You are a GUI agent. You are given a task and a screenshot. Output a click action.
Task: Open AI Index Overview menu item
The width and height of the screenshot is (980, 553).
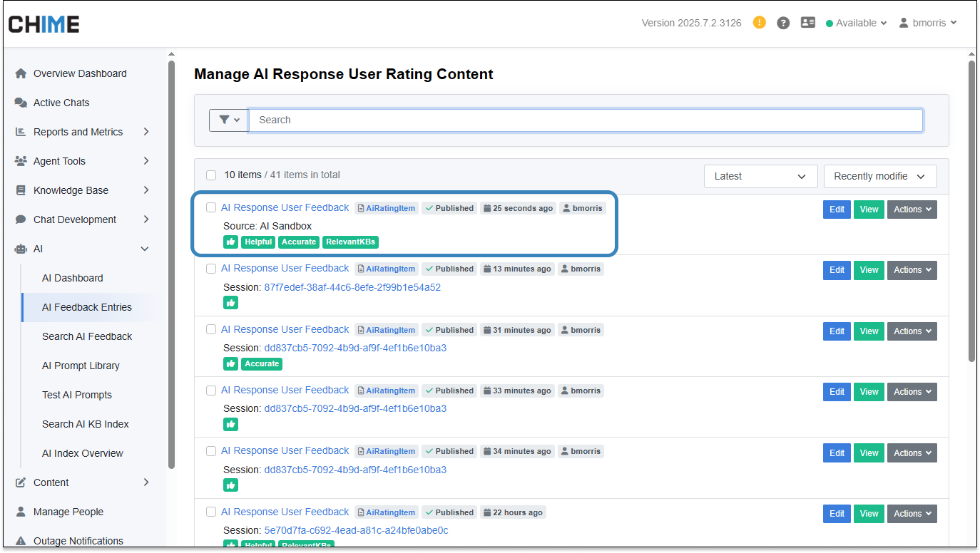coord(83,453)
